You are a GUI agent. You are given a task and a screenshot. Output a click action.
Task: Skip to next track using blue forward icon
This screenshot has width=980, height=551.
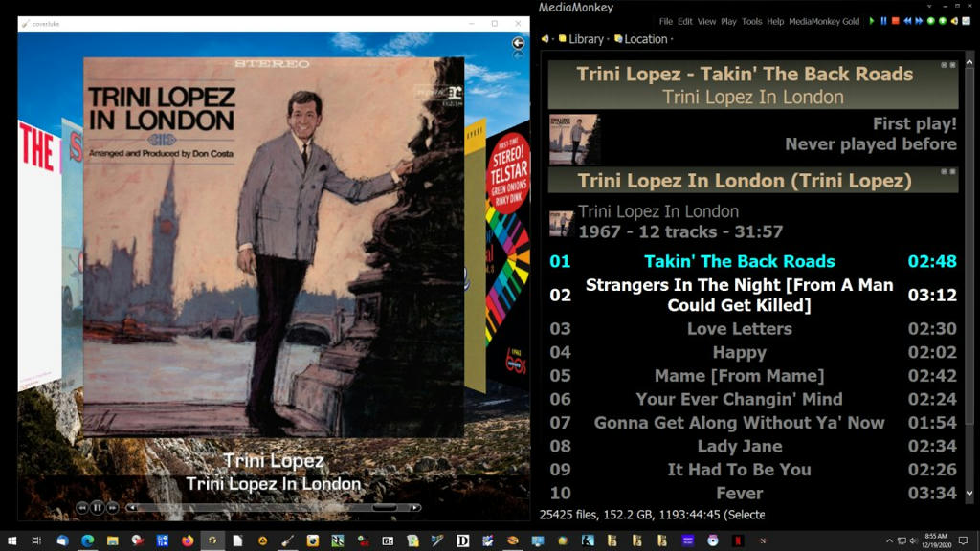click(919, 21)
